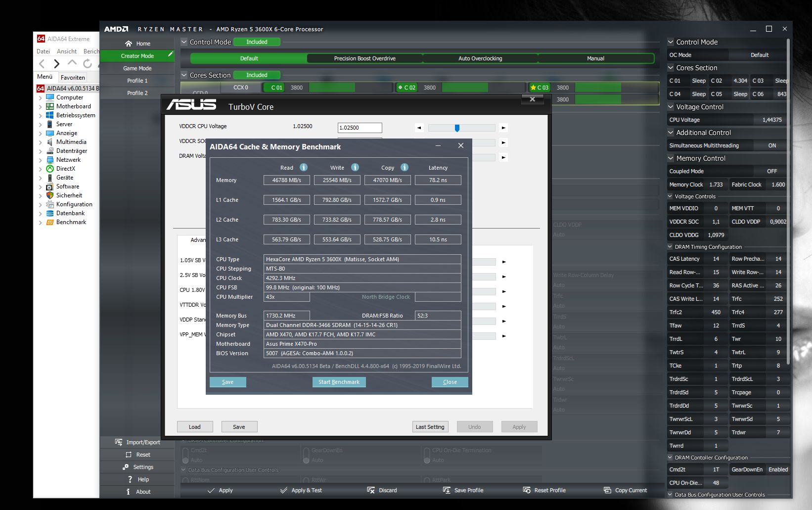Collapse Memory Control in the right summary panel

click(x=671, y=158)
